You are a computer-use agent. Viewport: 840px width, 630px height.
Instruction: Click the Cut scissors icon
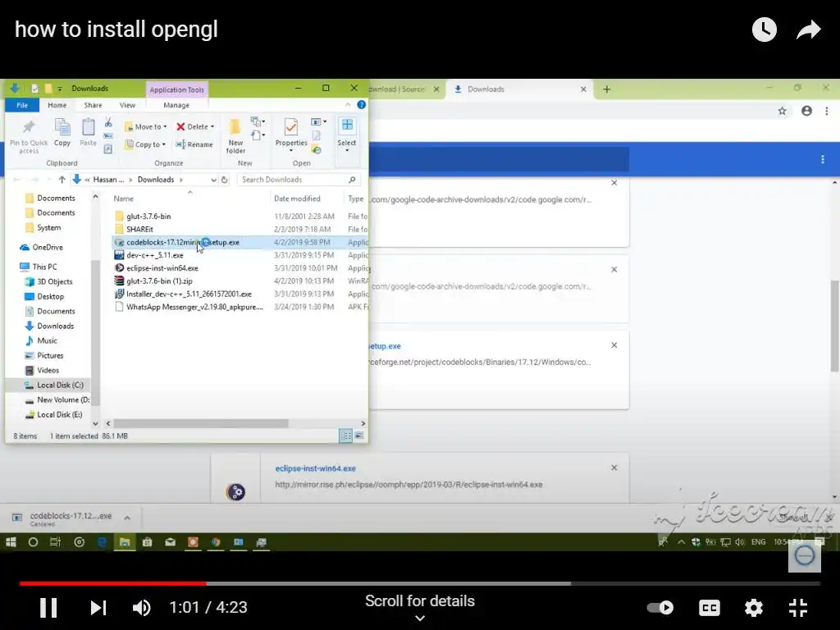(108, 123)
